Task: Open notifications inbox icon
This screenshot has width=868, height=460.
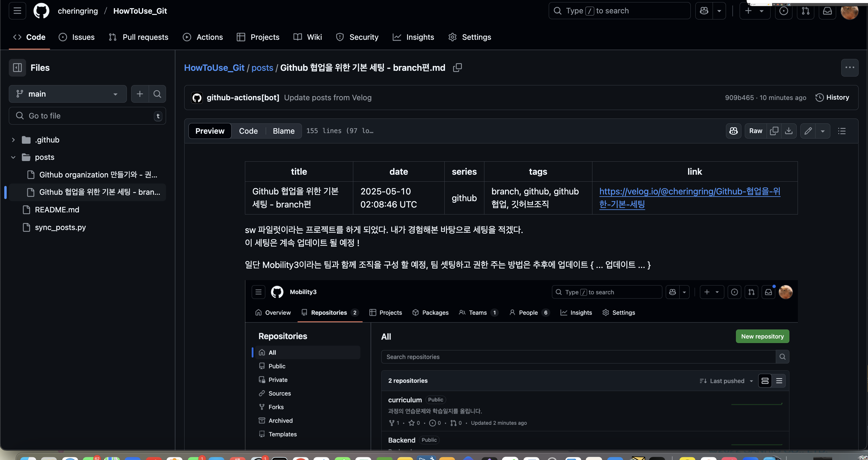Action: coord(827,11)
